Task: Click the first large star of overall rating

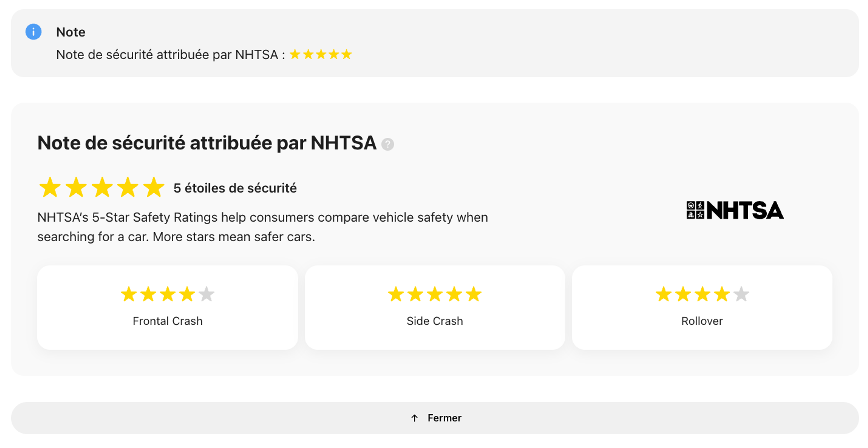Action: [x=50, y=187]
